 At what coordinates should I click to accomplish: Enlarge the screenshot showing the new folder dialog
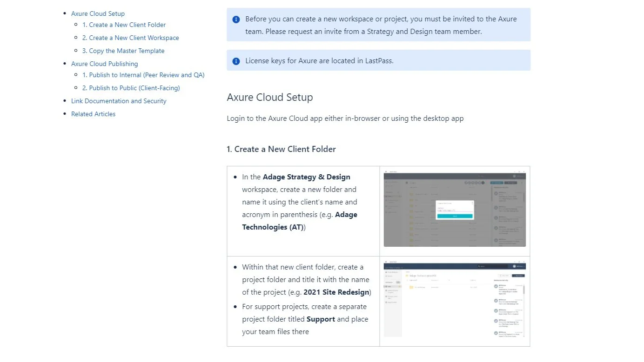455,209
